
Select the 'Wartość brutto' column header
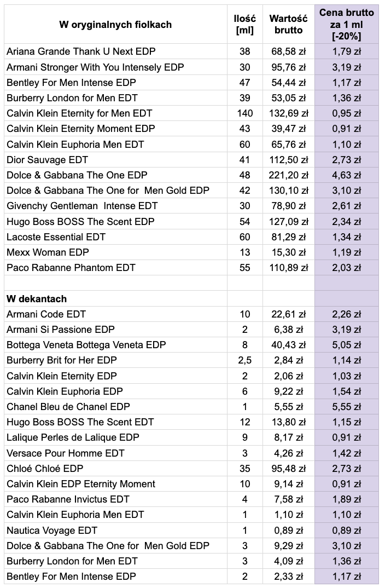pyautogui.click(x=288, y=25)
